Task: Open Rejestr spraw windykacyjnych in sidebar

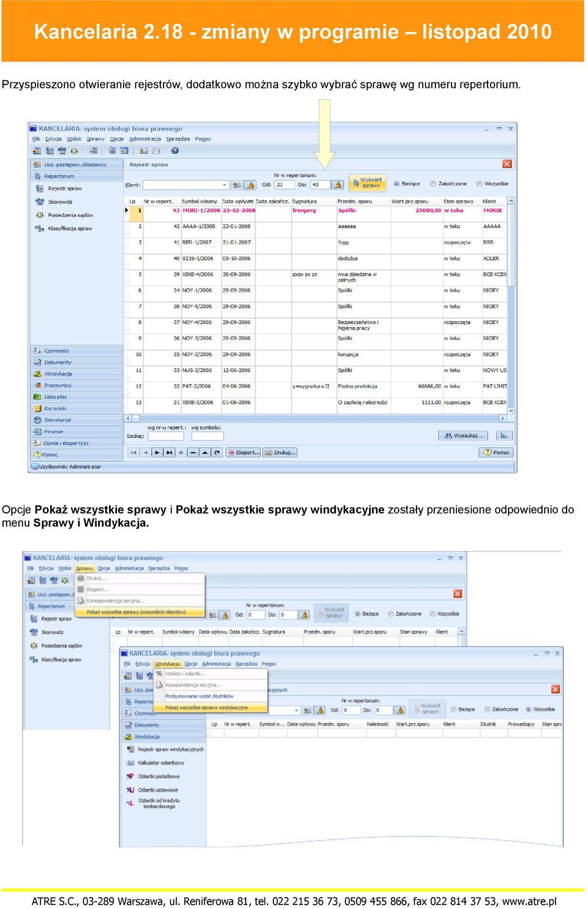Action: pos(165,749)
